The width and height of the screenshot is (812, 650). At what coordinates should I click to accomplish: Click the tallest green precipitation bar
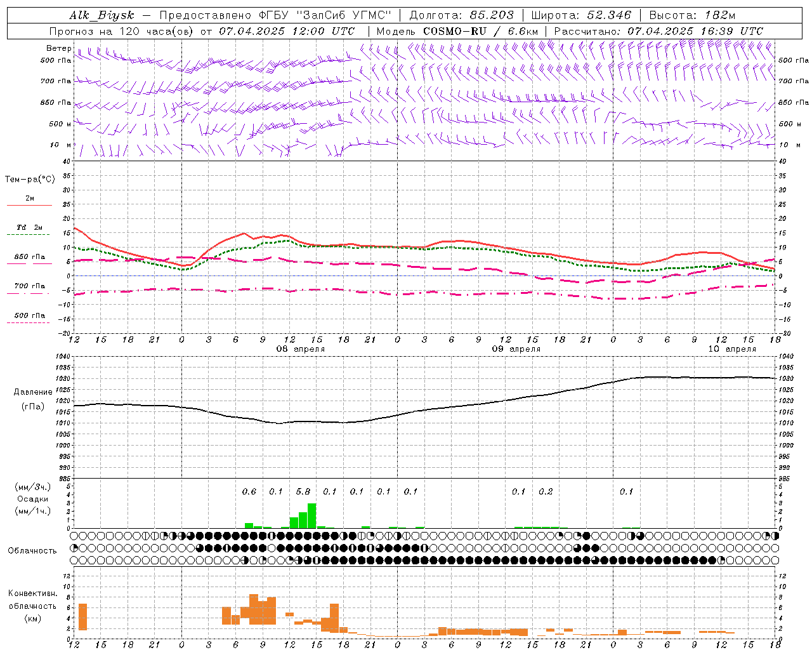point(311,515)
